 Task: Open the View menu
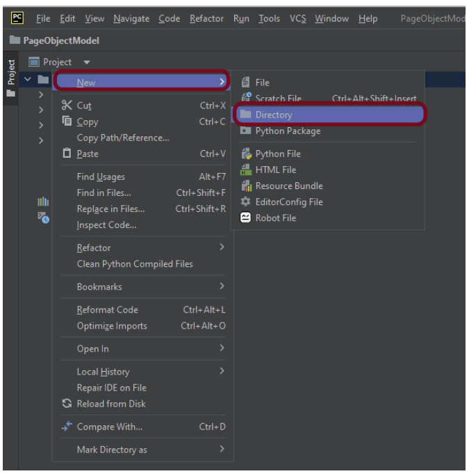click(x=94, y=19)
